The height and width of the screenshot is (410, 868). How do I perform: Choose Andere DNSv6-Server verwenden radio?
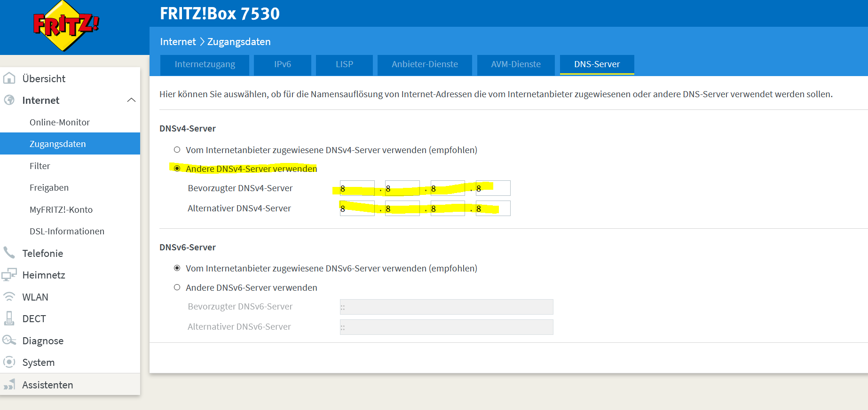(177, 287)
